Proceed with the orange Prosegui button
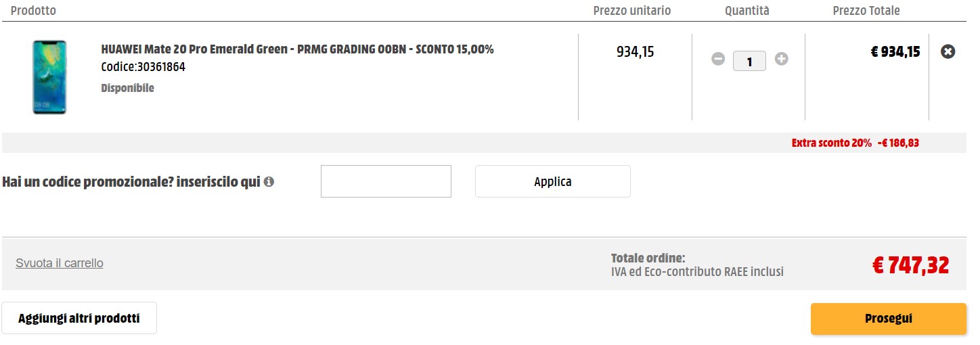This screenshot has height=345, width=980. 888,319
